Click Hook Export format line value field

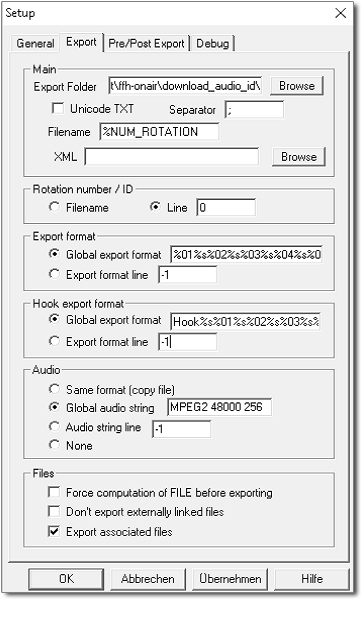click(187, 342)
